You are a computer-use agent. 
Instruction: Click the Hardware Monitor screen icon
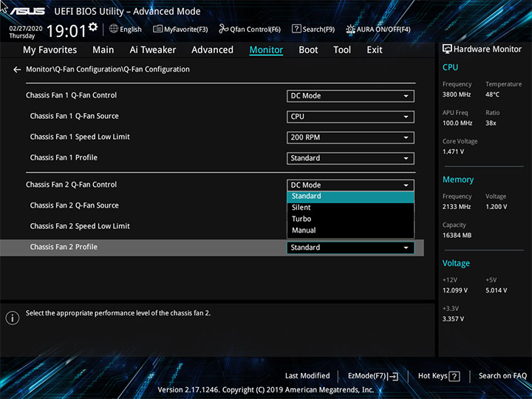(x=447, y=50)
